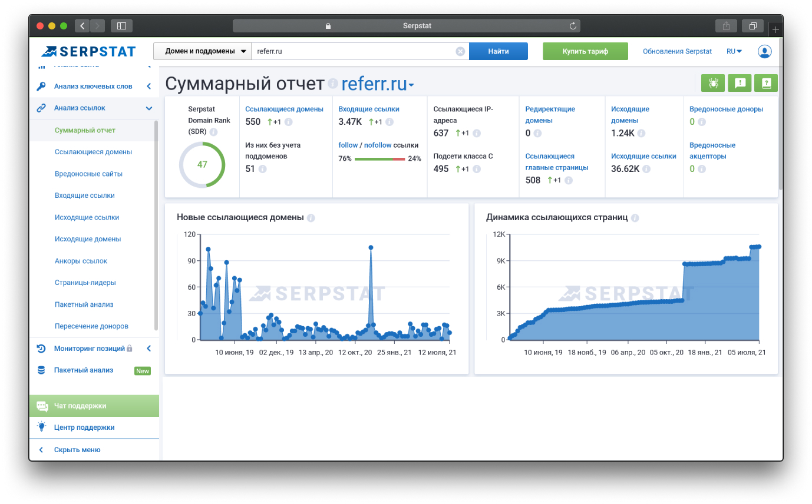
Task: Open Исходящие домены in sidebar
Action: (x=88, y=239)
